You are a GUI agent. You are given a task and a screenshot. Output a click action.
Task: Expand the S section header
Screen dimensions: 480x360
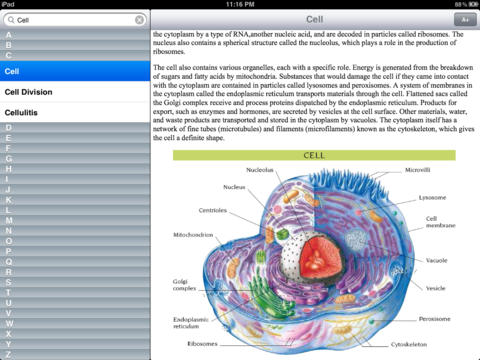[x=75, y=282]
